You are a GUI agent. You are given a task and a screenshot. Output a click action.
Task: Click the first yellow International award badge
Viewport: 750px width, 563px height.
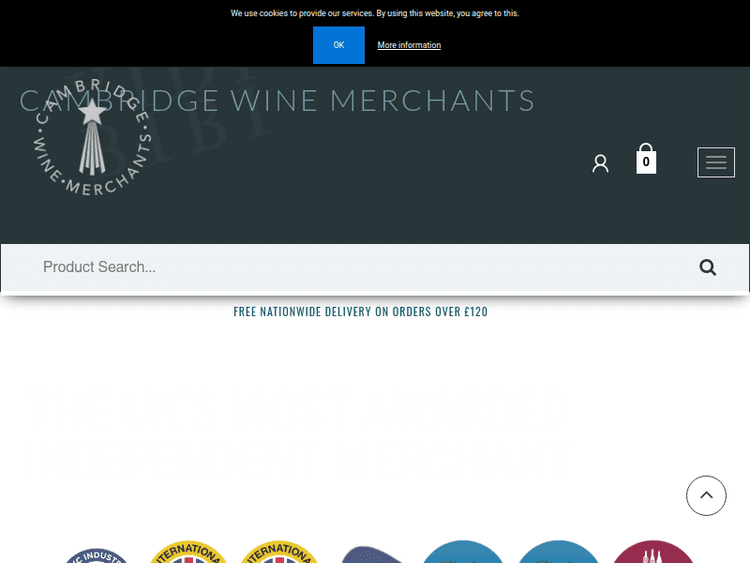188,552
